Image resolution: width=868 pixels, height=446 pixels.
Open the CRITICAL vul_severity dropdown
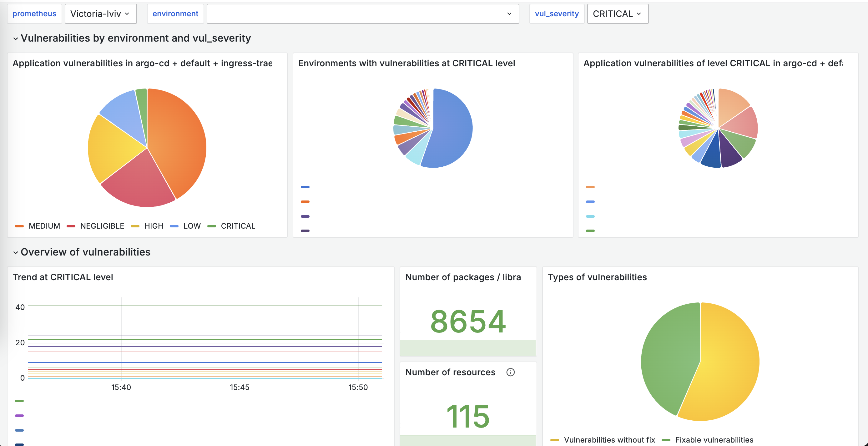click(x=617, y=13)
